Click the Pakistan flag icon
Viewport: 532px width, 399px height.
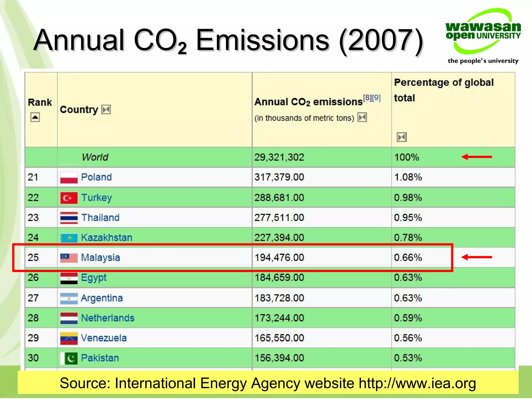(69, 358)
